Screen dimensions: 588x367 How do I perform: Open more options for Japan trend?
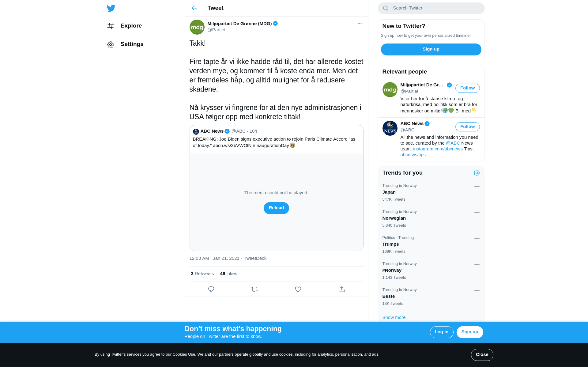(477, 186)
